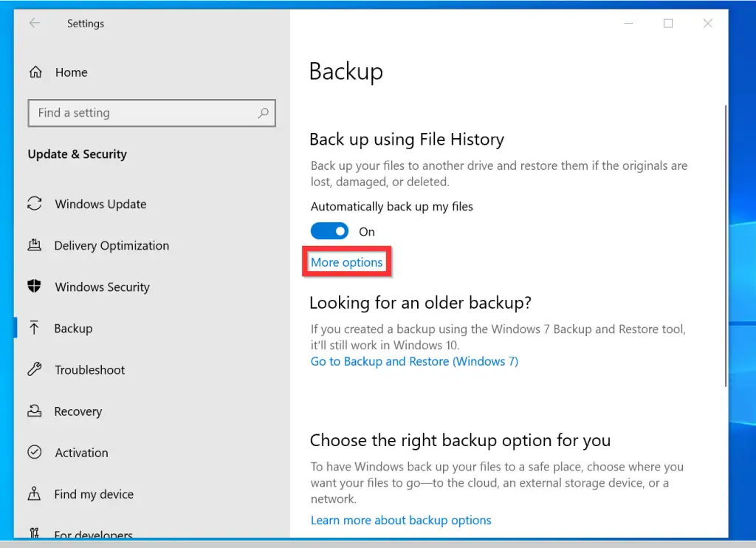This screenshot has width=756, height=548.
Task: Navigate back with the arrow icon
Action: pyautogui.click(x=34, y=23)
